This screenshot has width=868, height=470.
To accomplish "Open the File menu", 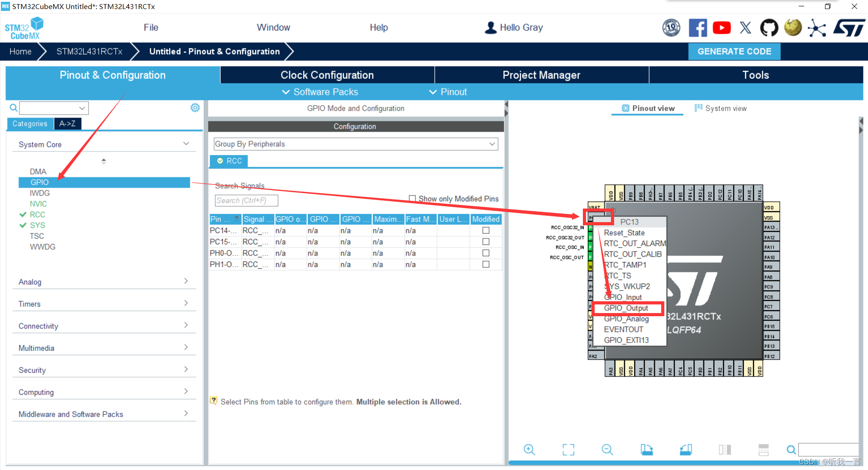I will pos(151,28).
